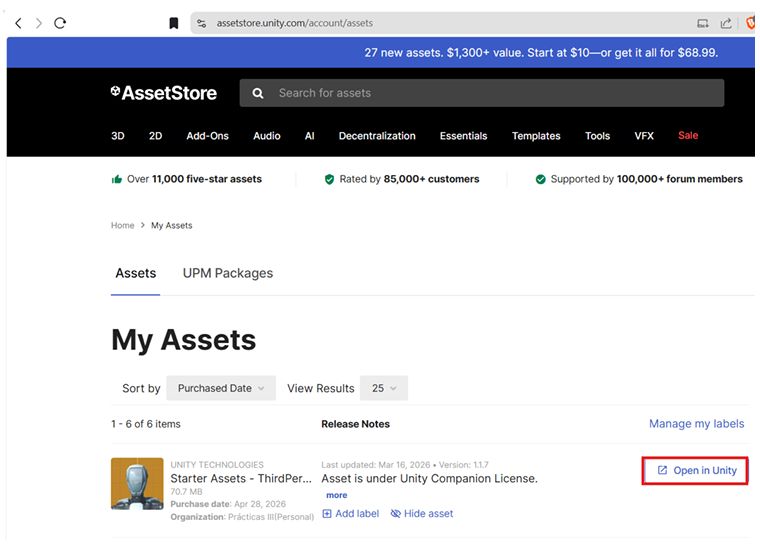This screenshot has width=760, height=552.
Task: Click the browser forward arrow
Action: (39, 23)
